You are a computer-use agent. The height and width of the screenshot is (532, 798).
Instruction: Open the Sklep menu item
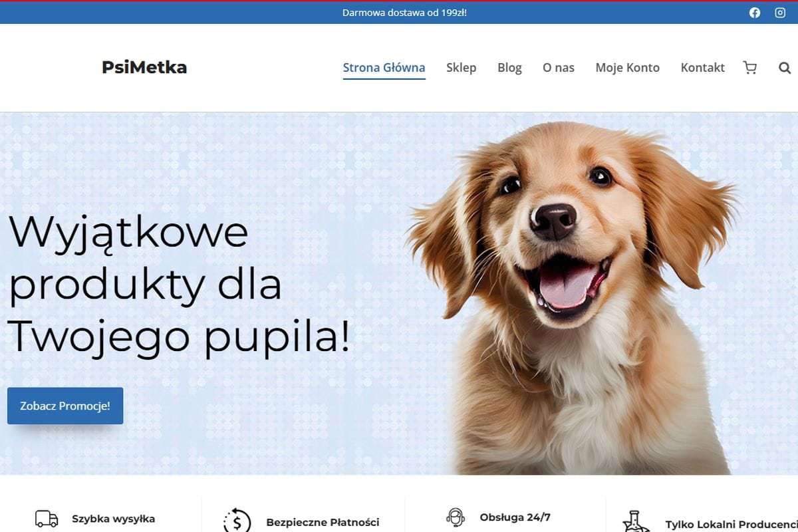(462, 68)
